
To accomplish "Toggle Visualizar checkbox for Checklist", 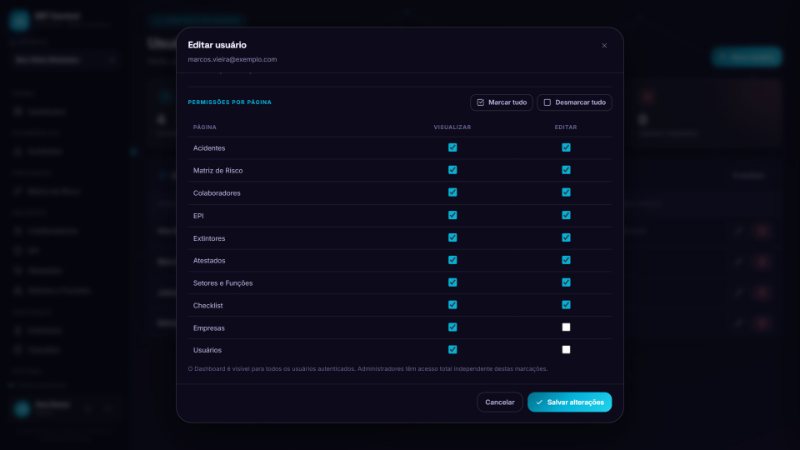I will [x=453, y=305].
